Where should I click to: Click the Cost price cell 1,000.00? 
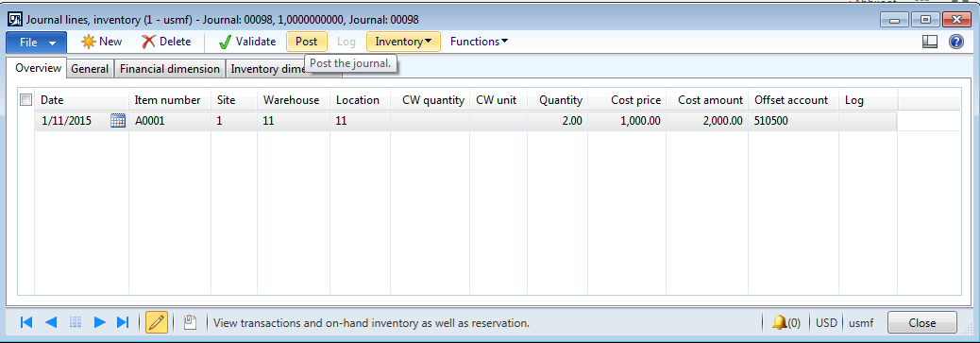coord(627,121)
